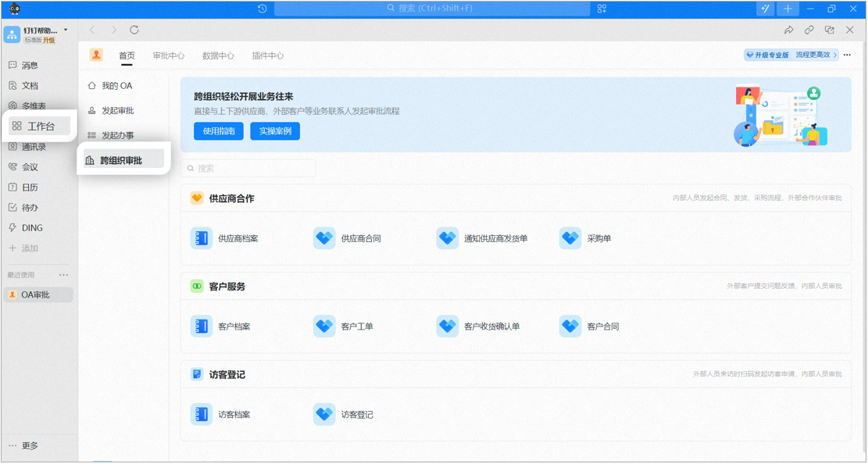
Task: Click the orange 升级 label under organization name
Action: tap(48, 41)
